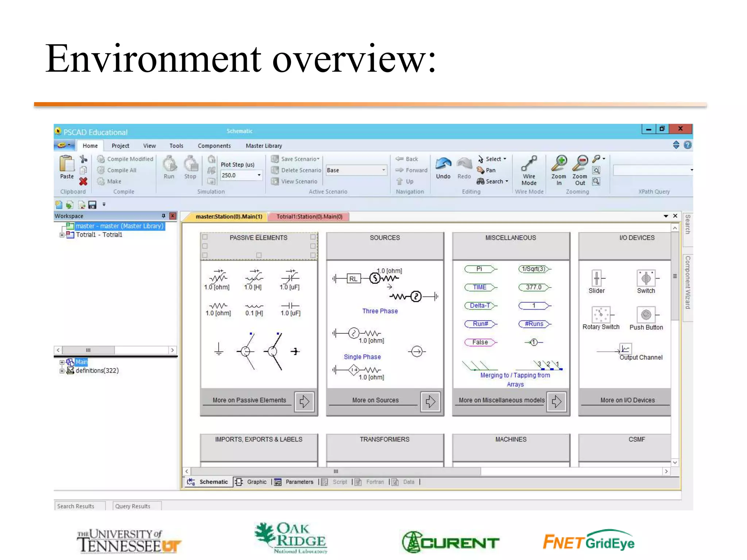Image resolution: width=747 pixels, height=560 pixels.
Task: Open the Components ribbon tab
Action: (x=214, y=146)
